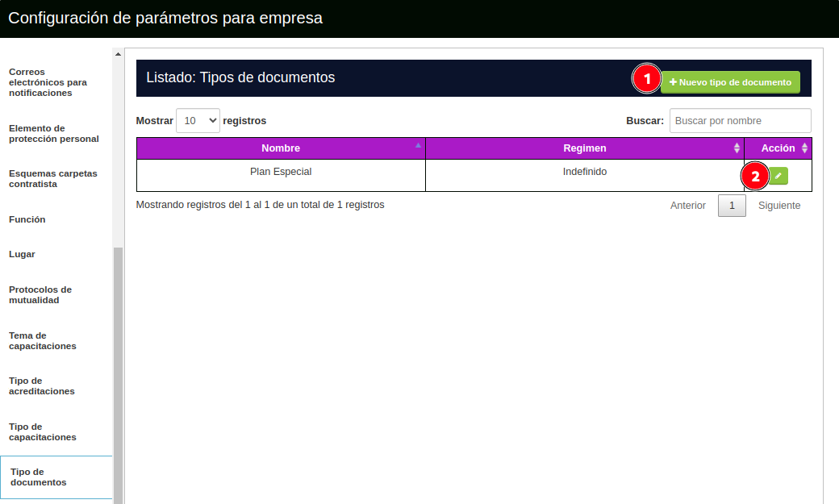Click the Indefinido regimen cell

(584, 175)
